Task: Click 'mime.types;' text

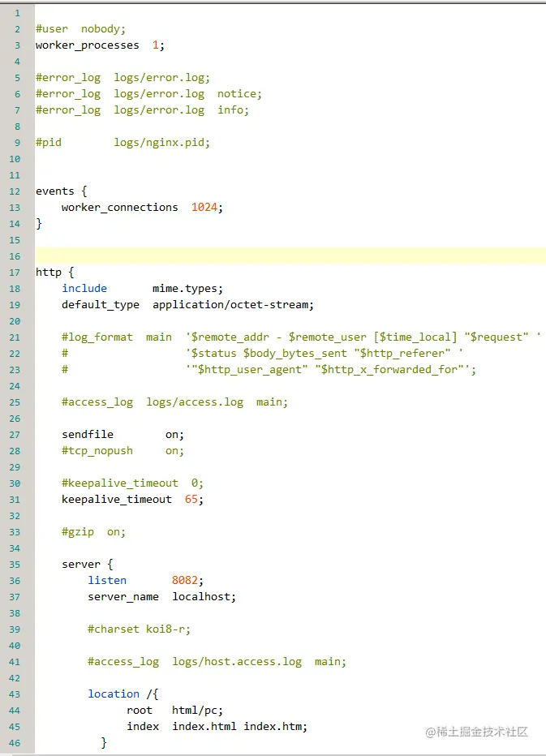Action: click(x=187, y=289)
